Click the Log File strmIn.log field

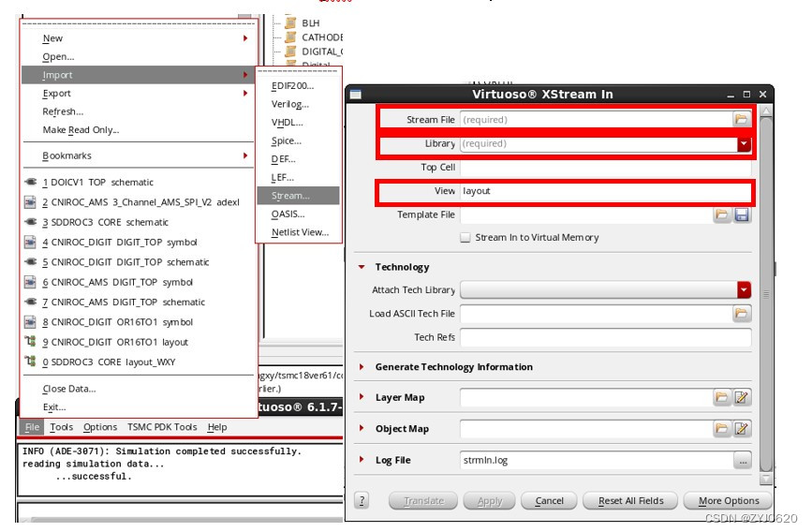pos(597,460)
